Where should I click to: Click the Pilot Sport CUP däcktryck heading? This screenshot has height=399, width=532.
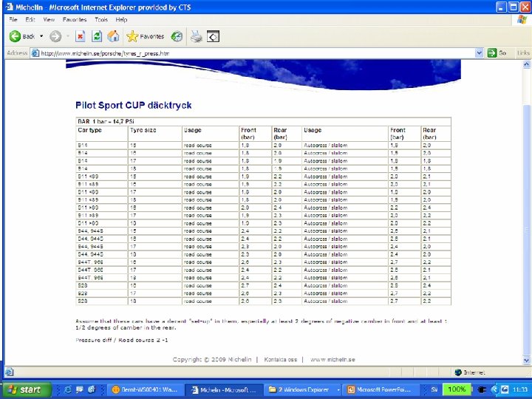coord(133,105)
